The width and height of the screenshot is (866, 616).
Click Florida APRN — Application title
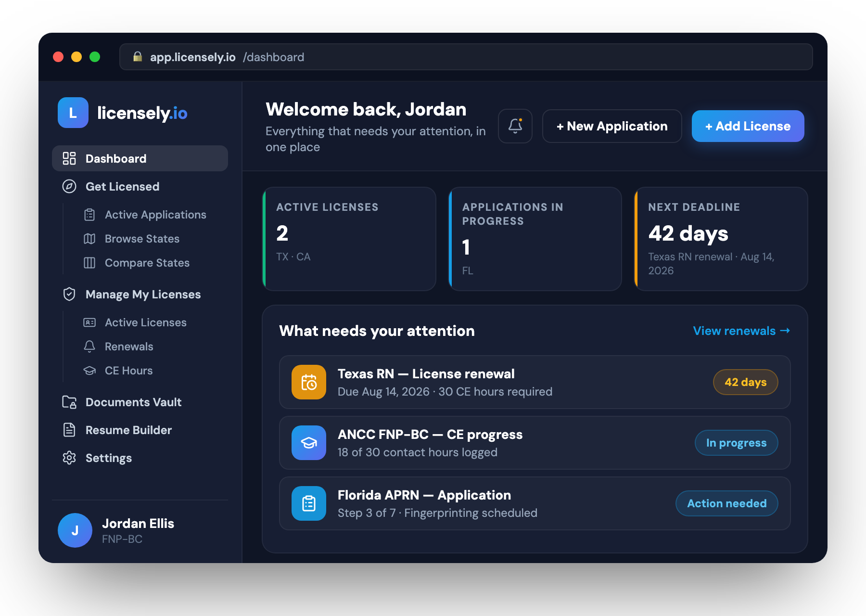424,495
